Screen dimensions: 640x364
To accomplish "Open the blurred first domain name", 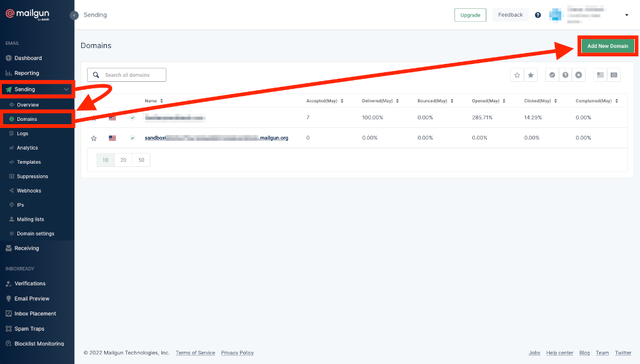I will [x=175, y=118].
